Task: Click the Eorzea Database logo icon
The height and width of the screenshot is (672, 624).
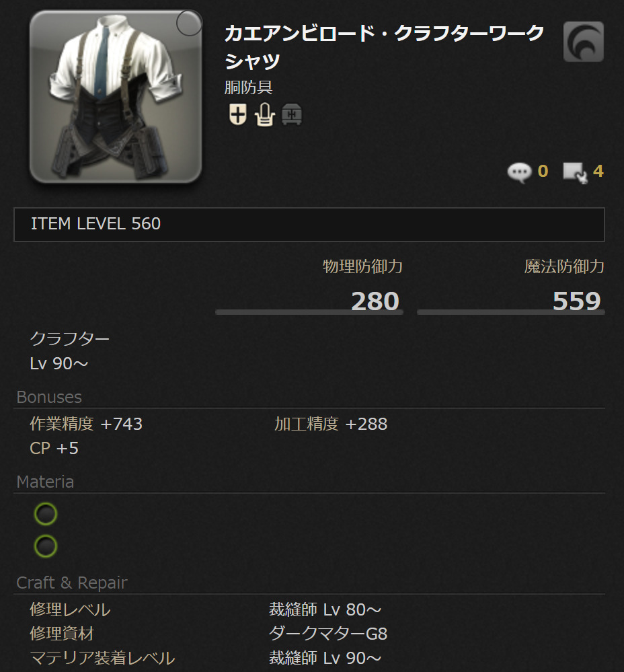Action: (x=583, y=42)
